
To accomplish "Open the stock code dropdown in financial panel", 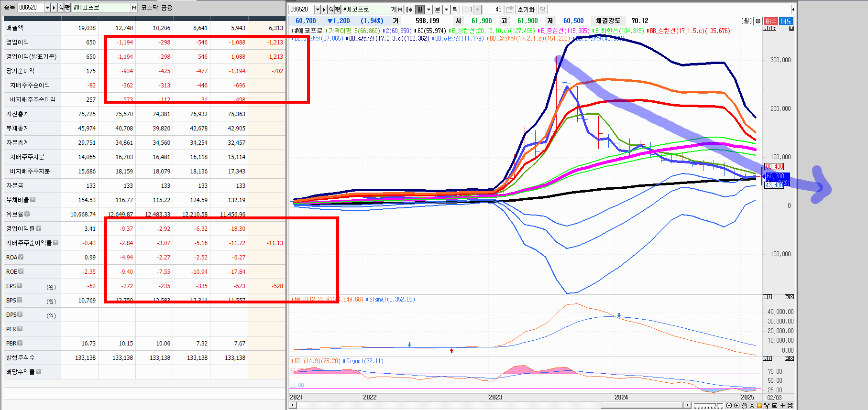I will pos(47,8).
